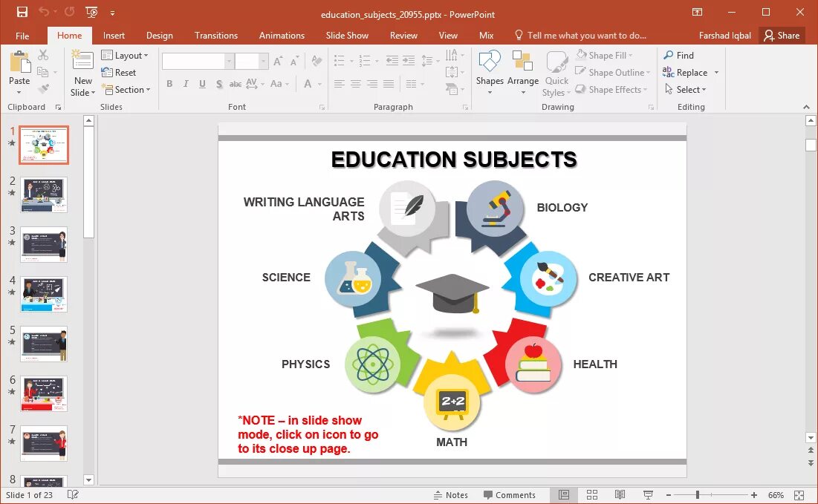
Task: Adjust the zoom slider handle
Action: pos(698,494)
